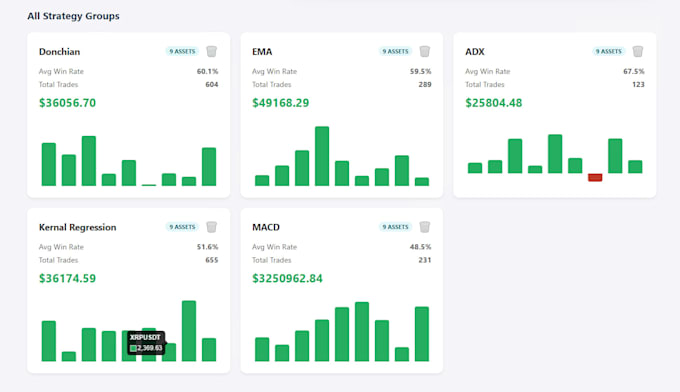Viewport: 680px width, 392px height.
Task: Click the All Strategy Groups heading
Action: 73,16
